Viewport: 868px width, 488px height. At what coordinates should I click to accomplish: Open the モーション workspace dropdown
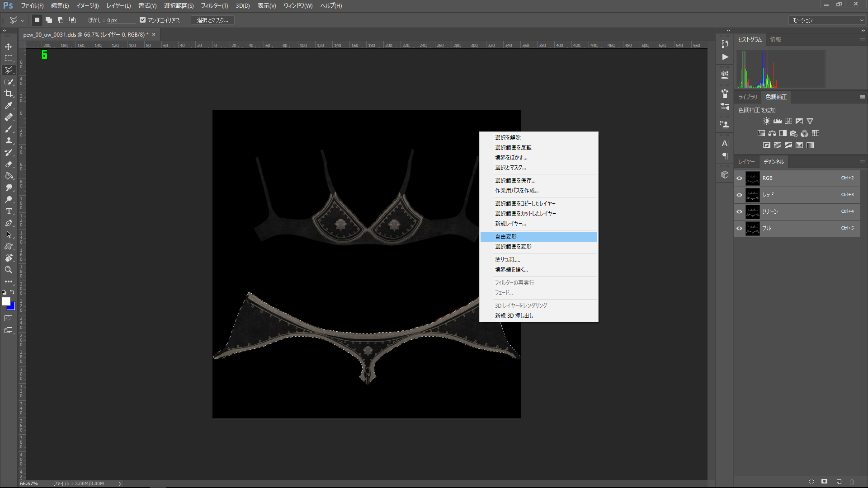(827, 20)
